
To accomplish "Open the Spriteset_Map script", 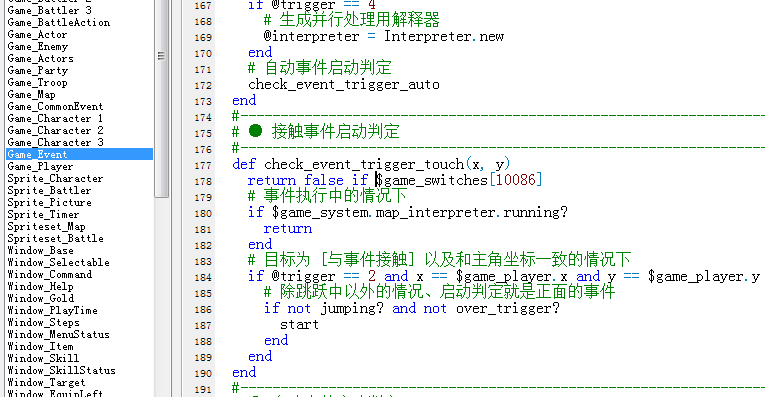I will (46, 226).
